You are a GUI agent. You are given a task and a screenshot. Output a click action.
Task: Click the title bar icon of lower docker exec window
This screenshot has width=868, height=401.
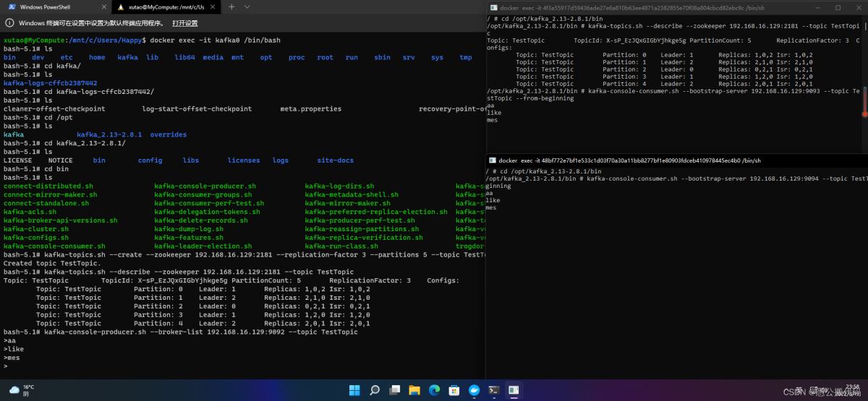(x=493, y=160)
